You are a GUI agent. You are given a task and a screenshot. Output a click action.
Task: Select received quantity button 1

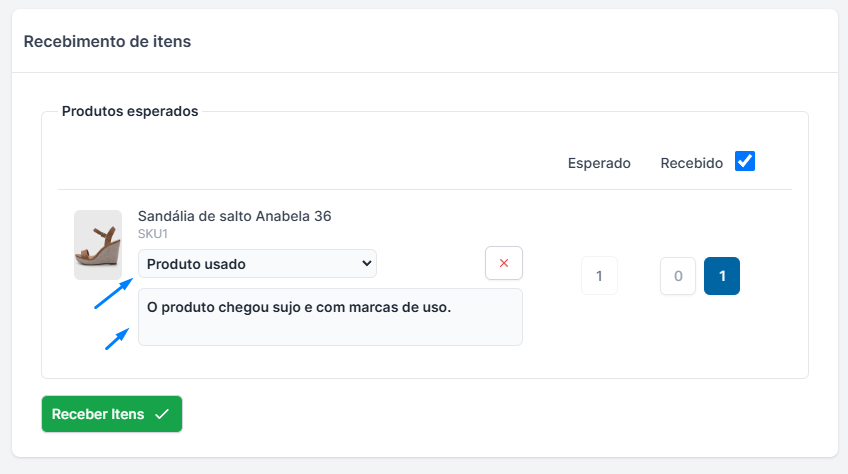[721, 276]
